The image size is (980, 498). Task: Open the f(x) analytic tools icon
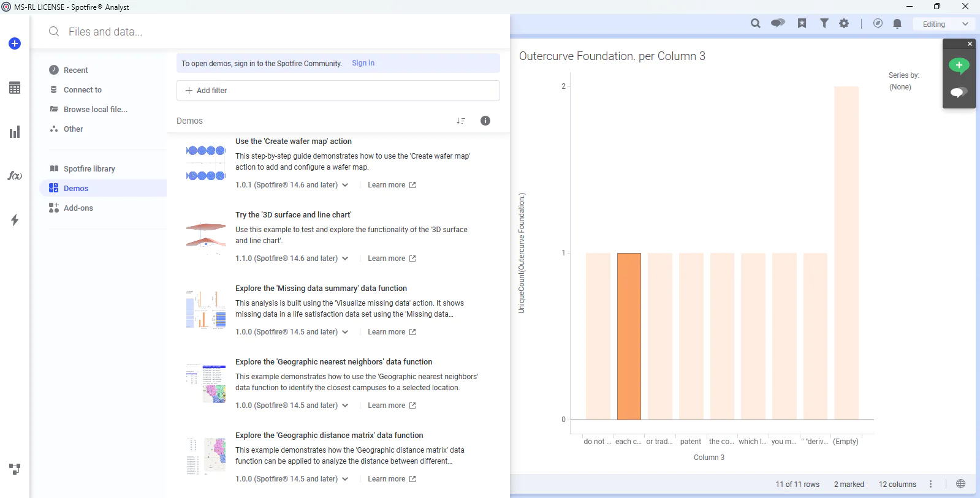tap(15, 176)
